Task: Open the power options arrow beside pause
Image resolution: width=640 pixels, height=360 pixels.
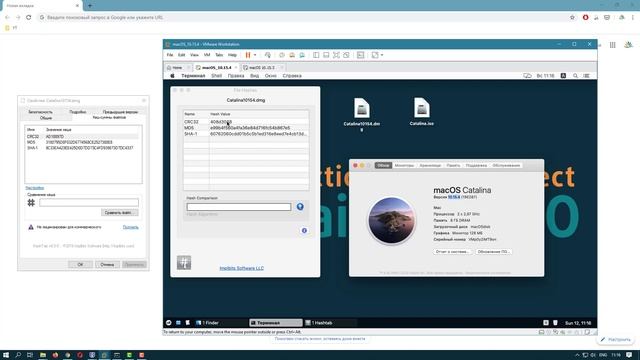Action: pos(255,55)
